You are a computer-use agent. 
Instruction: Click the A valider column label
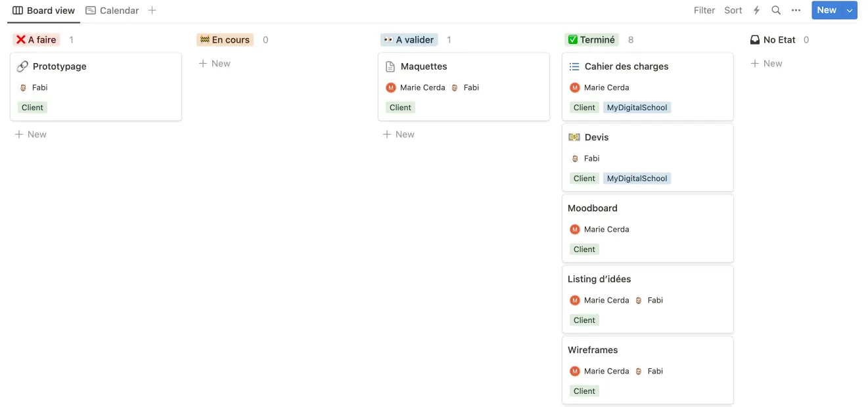[x=409, y=40]
